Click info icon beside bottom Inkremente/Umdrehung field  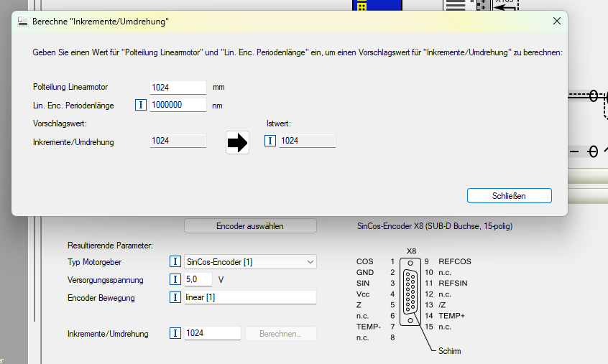pyautogui.click(x=175, y=333)
